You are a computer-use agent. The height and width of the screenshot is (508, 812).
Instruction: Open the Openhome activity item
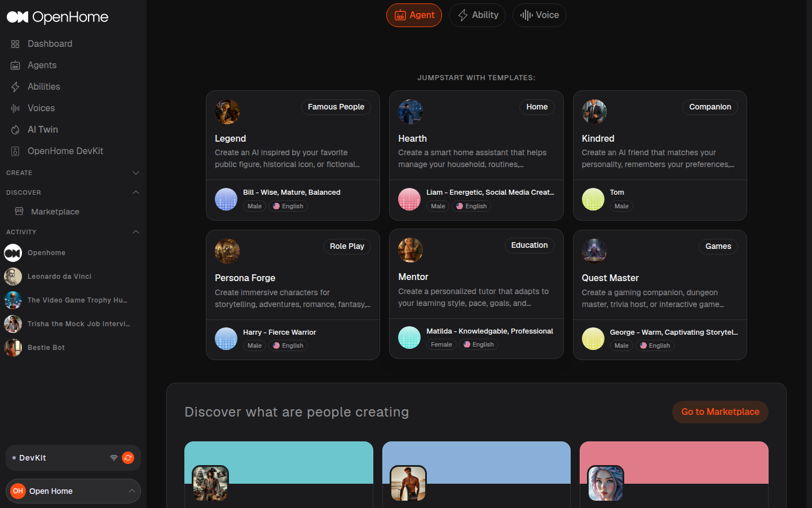[46, 253]
